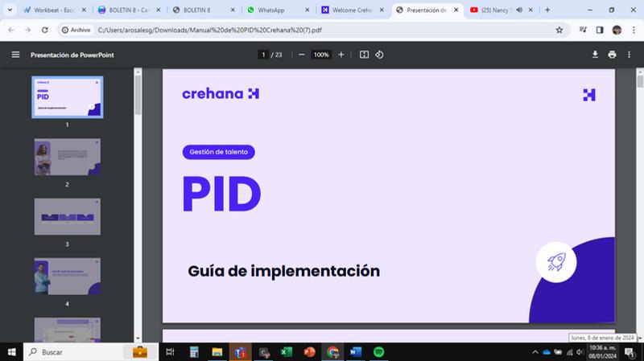Viewport: 644px width, 361px height.
Task: View the Archivo site information chip
Action: pos(76,30)
